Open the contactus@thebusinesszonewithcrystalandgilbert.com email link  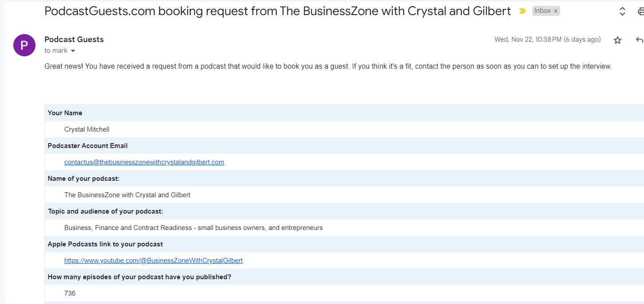click(144, 162)
